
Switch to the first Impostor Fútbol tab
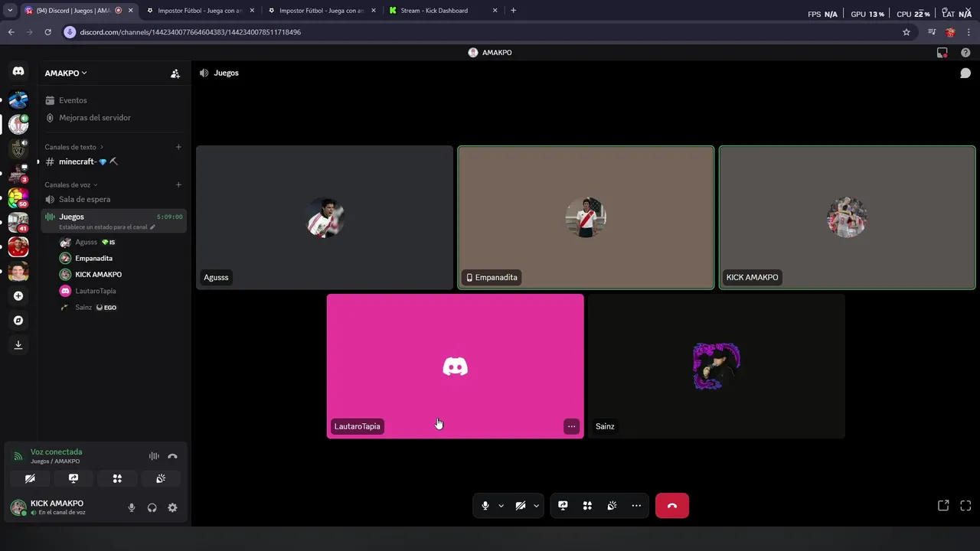[201, 11]
